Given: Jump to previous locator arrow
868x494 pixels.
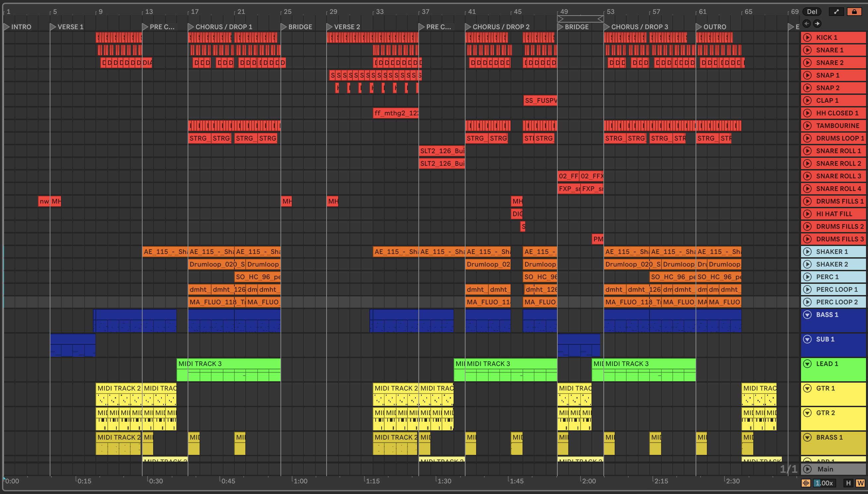Looking at the screenshot, I should [807, 24].
